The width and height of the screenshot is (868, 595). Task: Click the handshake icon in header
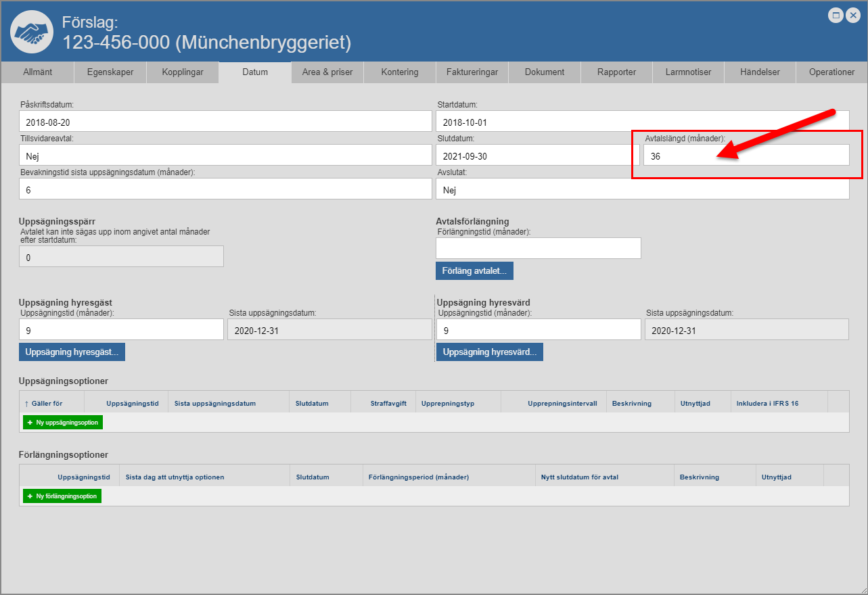click(x=32, y=32)
